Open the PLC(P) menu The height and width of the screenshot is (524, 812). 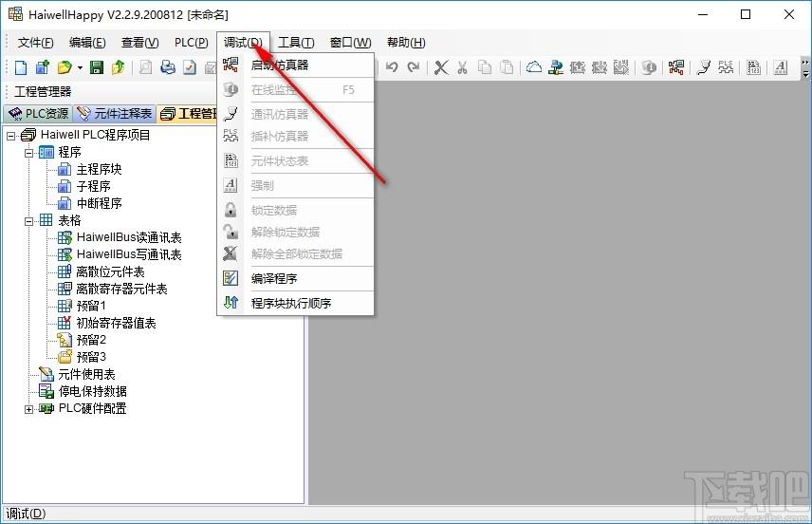pos(191,43)
